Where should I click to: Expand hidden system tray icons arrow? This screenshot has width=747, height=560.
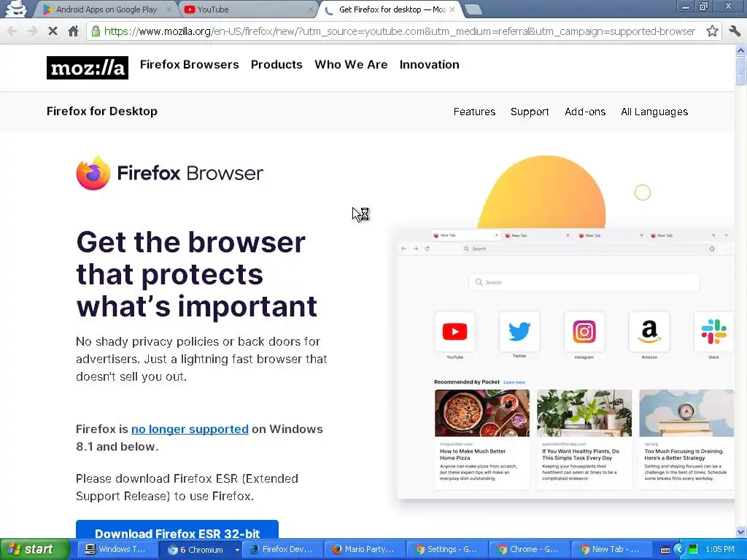tap(679, 550)
